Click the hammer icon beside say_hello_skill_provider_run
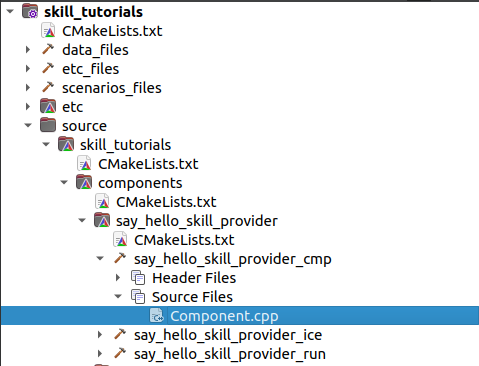Image resolution: width=479 pixels, height=366 pixels. [x=120, y=353]
